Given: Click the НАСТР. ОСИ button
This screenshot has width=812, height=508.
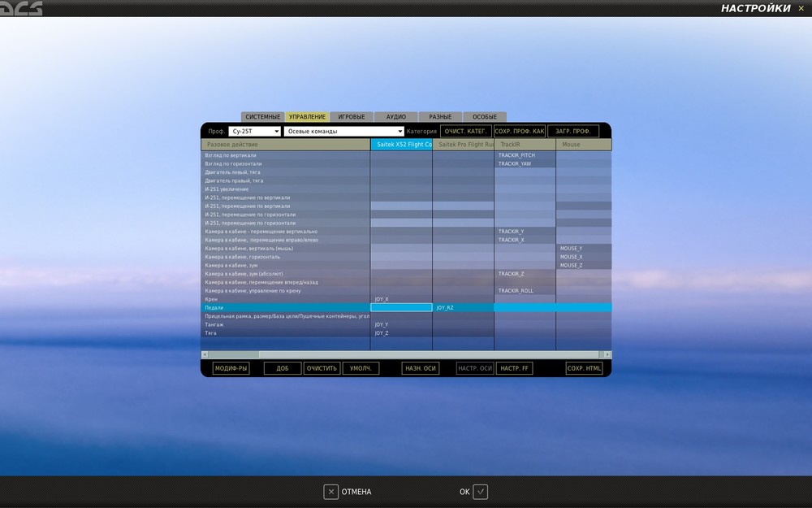Looking at the screenshot, I should click(475, 368).
